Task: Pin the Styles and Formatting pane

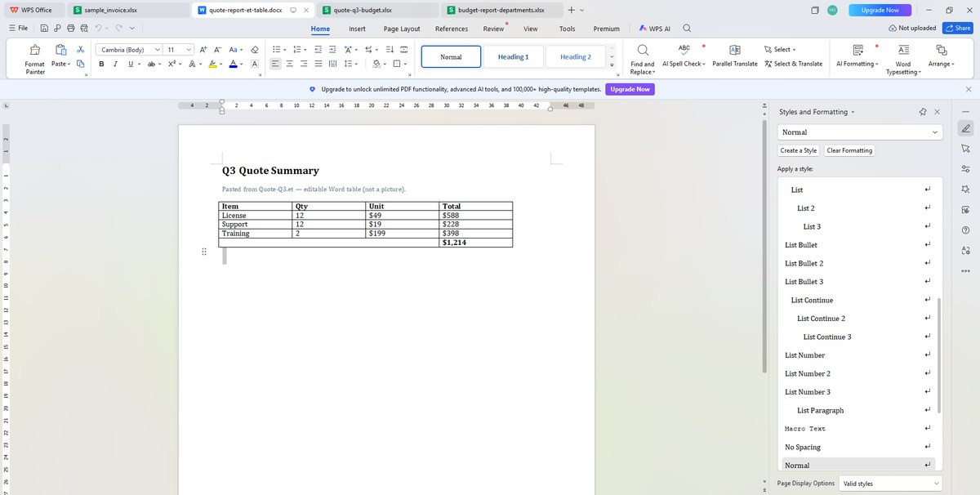Action: click(x=922, y=112)
